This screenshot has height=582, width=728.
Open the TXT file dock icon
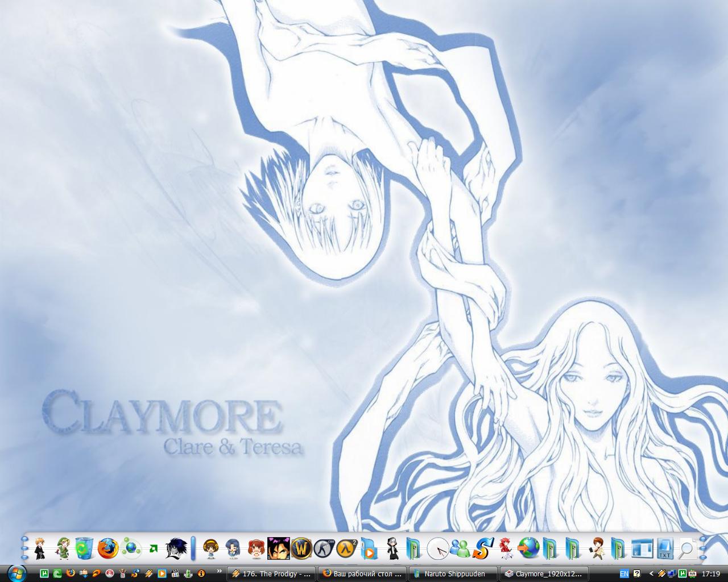[x=665, y=549]
